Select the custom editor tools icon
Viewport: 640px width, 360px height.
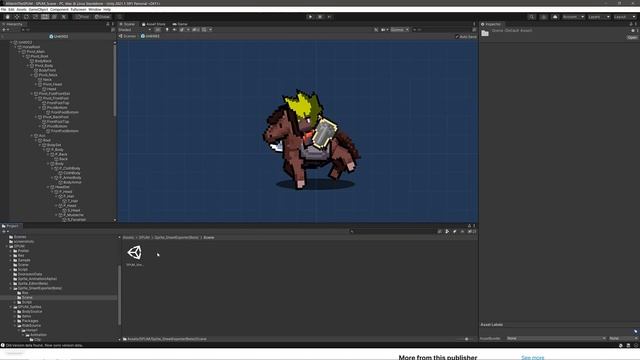point(64,17)
